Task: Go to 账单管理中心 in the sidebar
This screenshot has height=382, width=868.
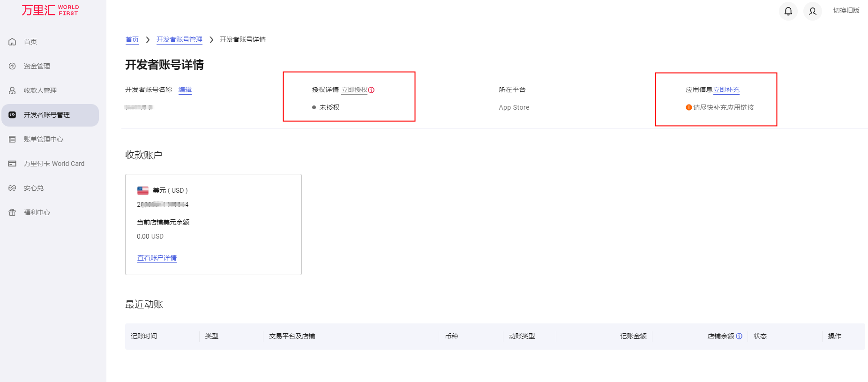Action: (x=43, y=139)
